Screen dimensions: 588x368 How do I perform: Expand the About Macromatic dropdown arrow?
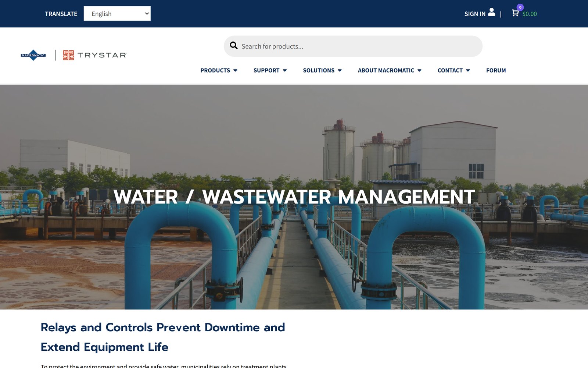coord(419,70)
